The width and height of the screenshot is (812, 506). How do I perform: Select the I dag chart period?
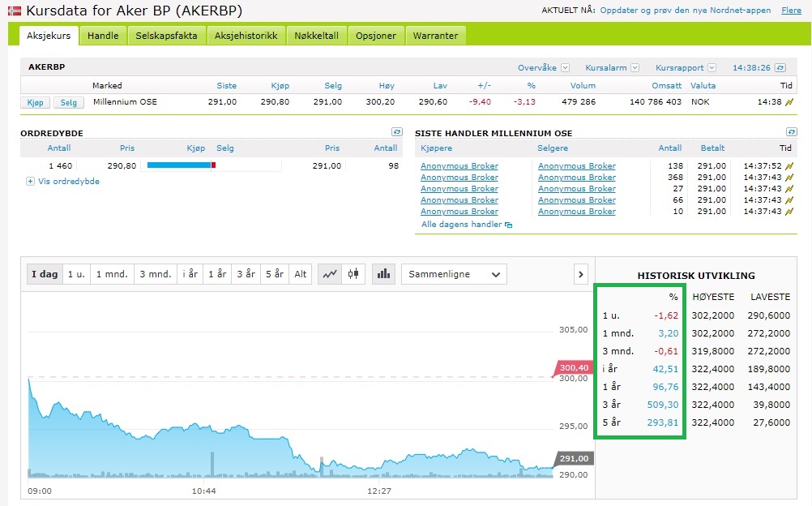tap(45, 274)
